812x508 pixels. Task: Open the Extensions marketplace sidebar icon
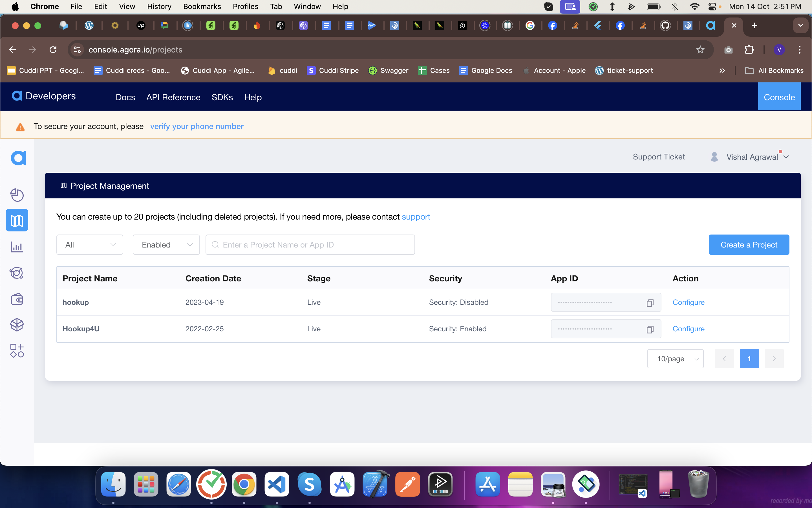click(x=17, y=351)
